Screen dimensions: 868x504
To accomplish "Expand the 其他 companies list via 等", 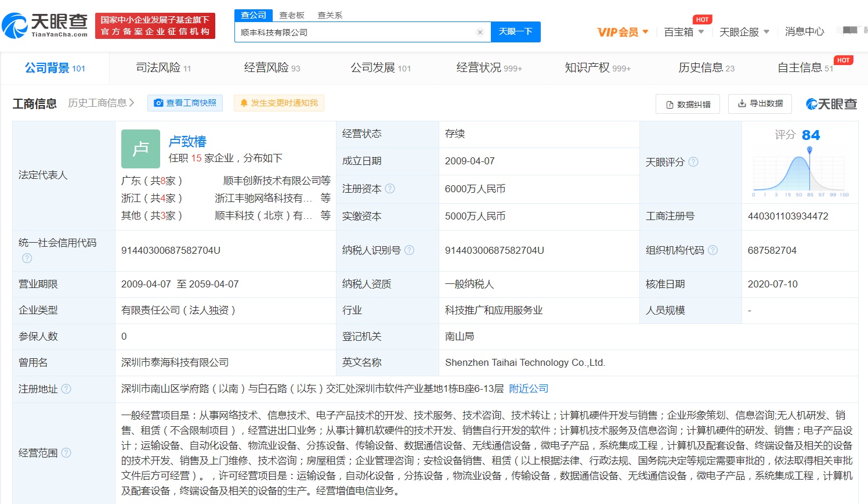I will point(325,215).
